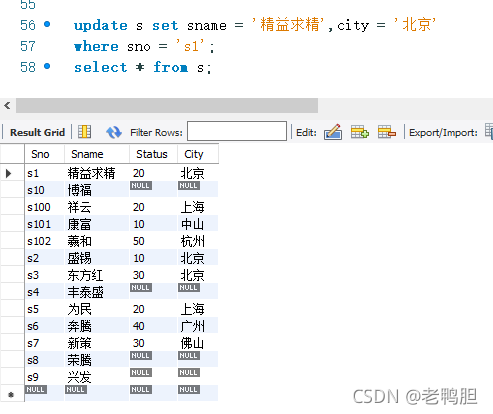Click the wrap cell content icon in the result toolbar
The image size is (493, 414).
point(84,132)
